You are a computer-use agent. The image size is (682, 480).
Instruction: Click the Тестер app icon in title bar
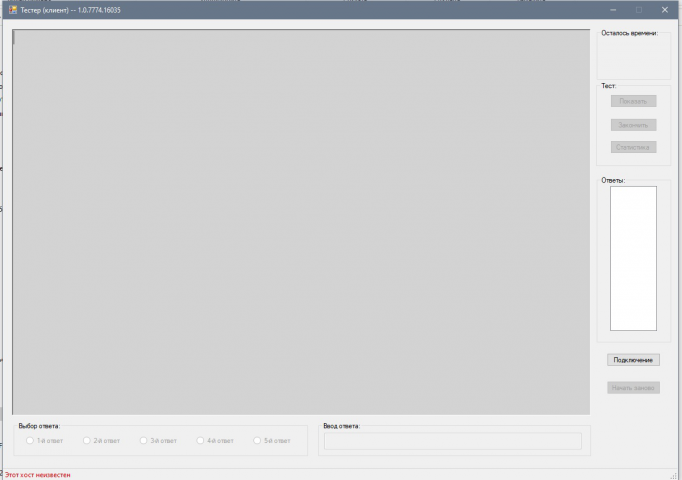click(13, 10)
